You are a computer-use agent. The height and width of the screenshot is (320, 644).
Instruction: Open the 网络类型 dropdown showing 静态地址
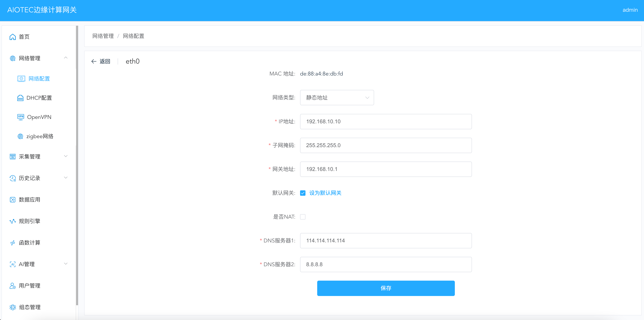(337, 98)
